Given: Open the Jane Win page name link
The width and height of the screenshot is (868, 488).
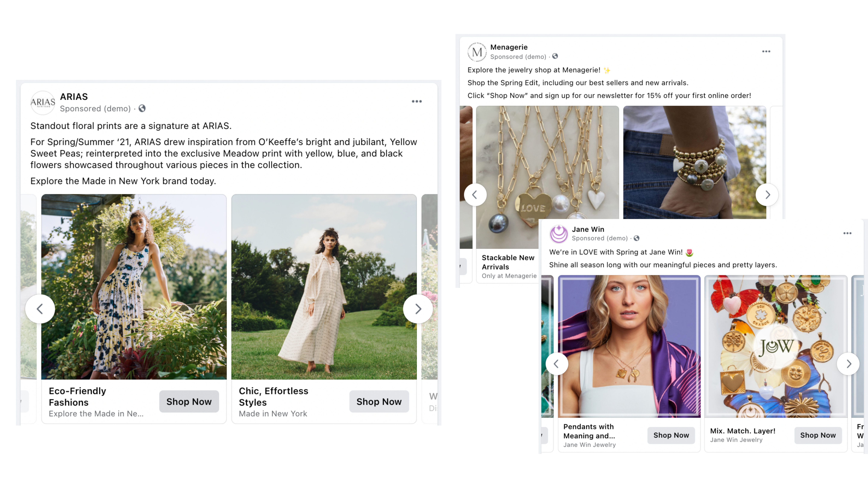Looking at the screenshot, I should [x=588, y=229].
